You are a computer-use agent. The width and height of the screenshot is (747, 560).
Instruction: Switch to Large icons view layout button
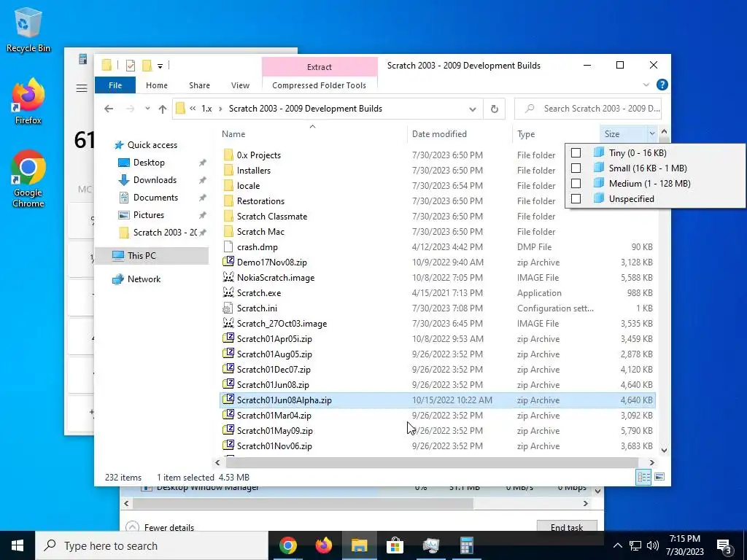(x=659, y=477)
